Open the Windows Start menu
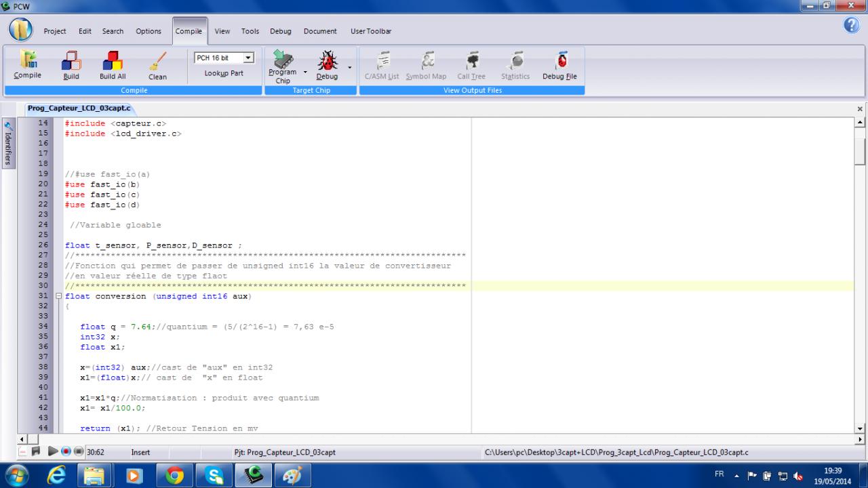868x488 pixels. coord(18,475)
